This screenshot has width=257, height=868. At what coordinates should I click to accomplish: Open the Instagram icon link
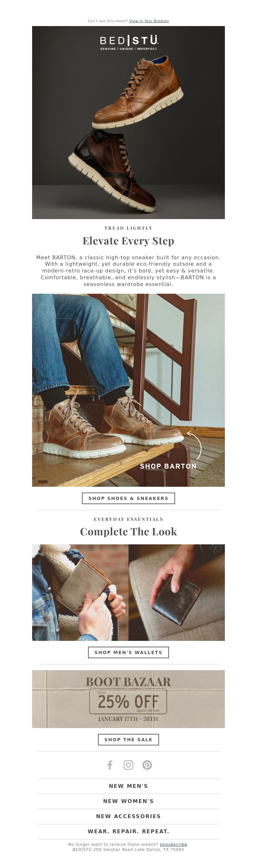tap(128, 765)
